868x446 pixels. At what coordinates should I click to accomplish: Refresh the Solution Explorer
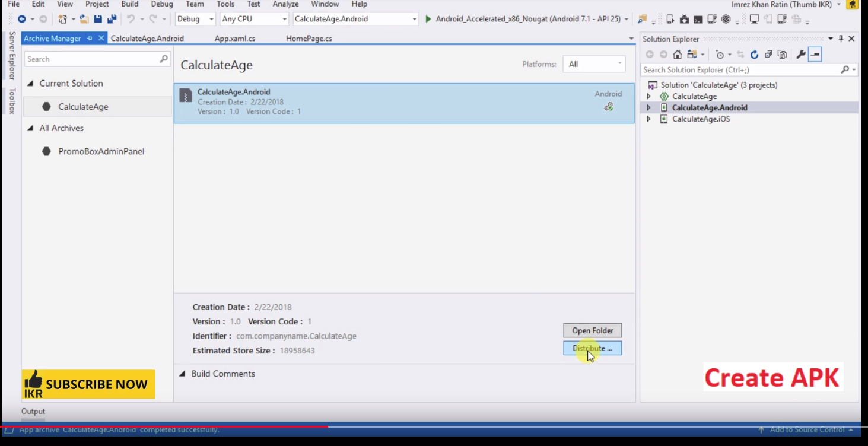(x=754, y=55)
